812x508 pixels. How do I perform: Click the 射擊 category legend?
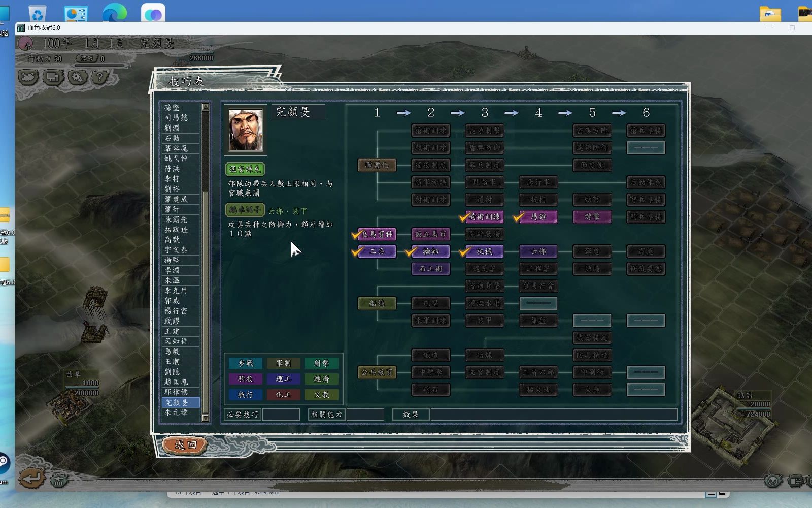(321, 363)
